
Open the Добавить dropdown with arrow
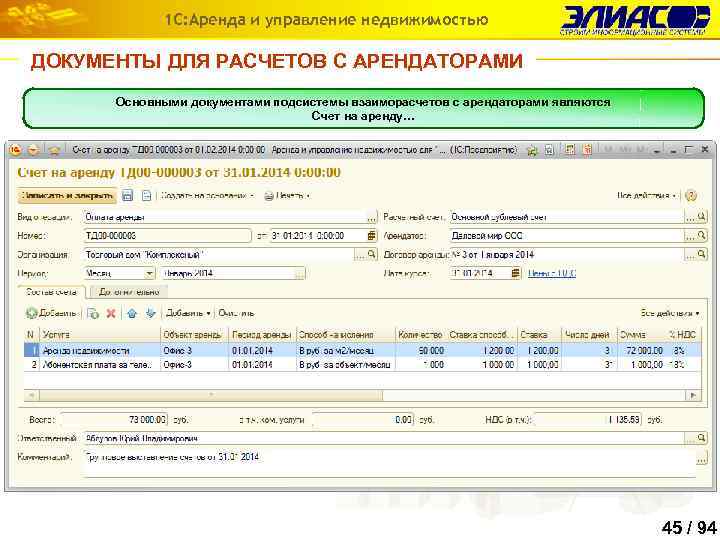point(188,313)
